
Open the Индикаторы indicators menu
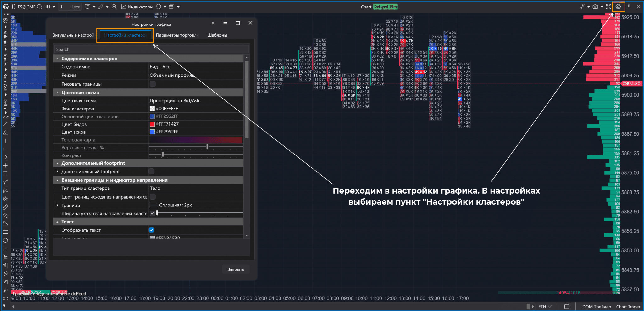pyautogui.click(x=137, y=7)
